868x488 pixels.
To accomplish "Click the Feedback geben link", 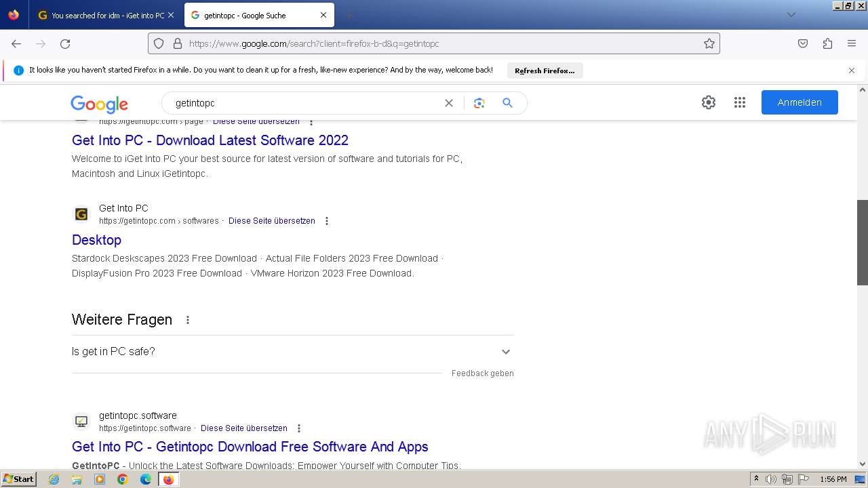I will (x=483, y=373).
